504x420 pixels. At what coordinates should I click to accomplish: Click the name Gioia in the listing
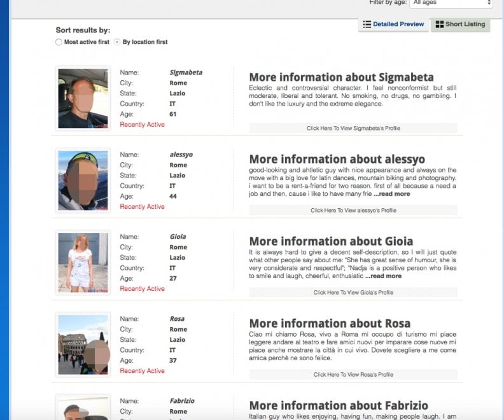click(178, 237)
